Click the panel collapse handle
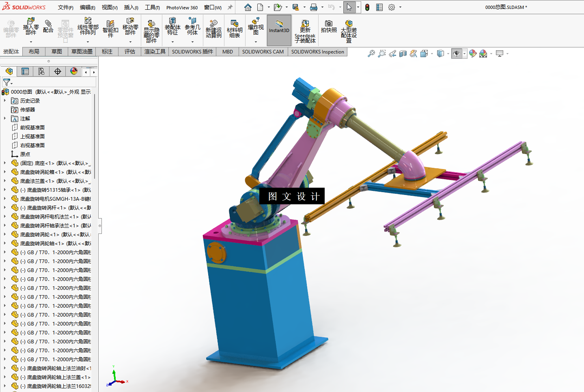Viewport: 584px width, 392px height. pyautogui.click(x=99, y=225)
